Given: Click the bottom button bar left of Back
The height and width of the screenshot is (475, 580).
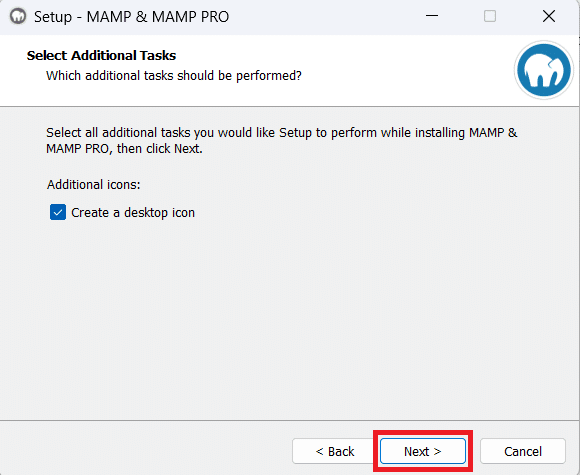Looking at the screenshot, I should 144,449.
